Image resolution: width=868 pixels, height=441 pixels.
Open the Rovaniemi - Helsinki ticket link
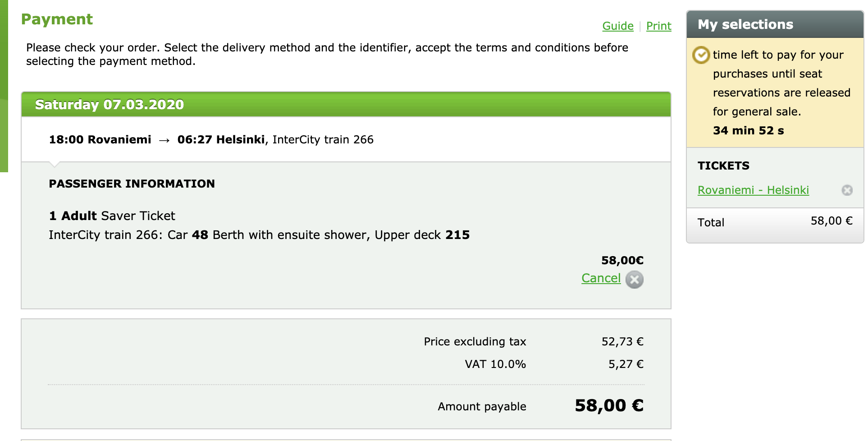(x=753, y=190)
